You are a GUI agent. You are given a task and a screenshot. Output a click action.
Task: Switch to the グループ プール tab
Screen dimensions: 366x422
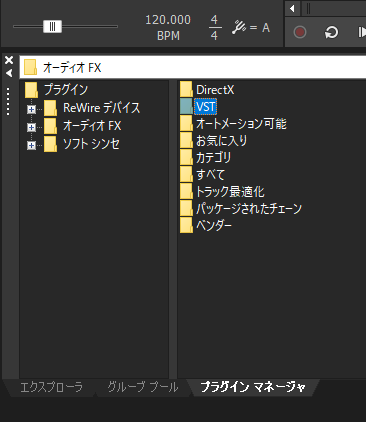point(143,387)
